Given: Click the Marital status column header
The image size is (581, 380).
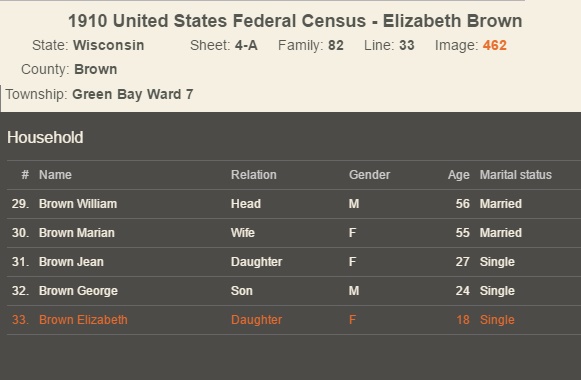Looking at the screenshot, I should click(x=515, y=175).
